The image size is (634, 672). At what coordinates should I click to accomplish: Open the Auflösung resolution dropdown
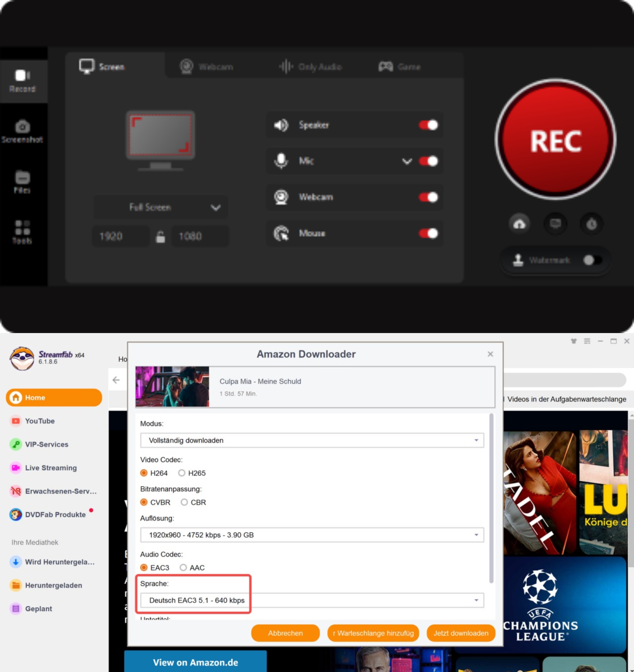click(312, 535)
